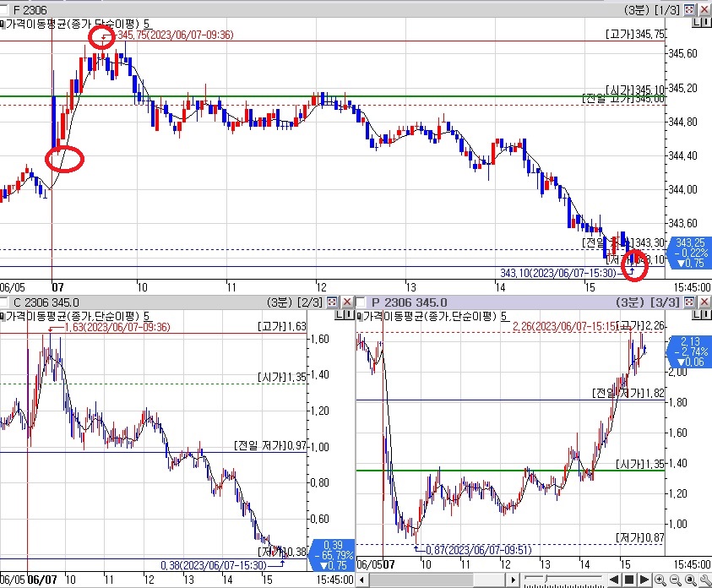Image resolution: width=712 pixels, height=588 pixels.
Task: Click the I button in P 2306 chart
Action: [707, 314]
